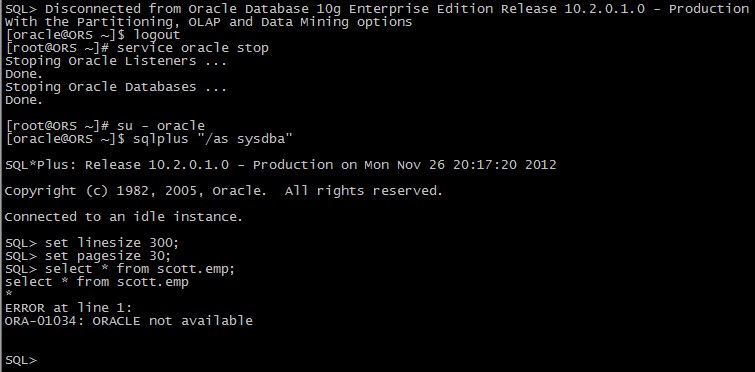Click the 'Stoping Oracle Databases ...' line

pyautogui.click(x=116, y=87)
